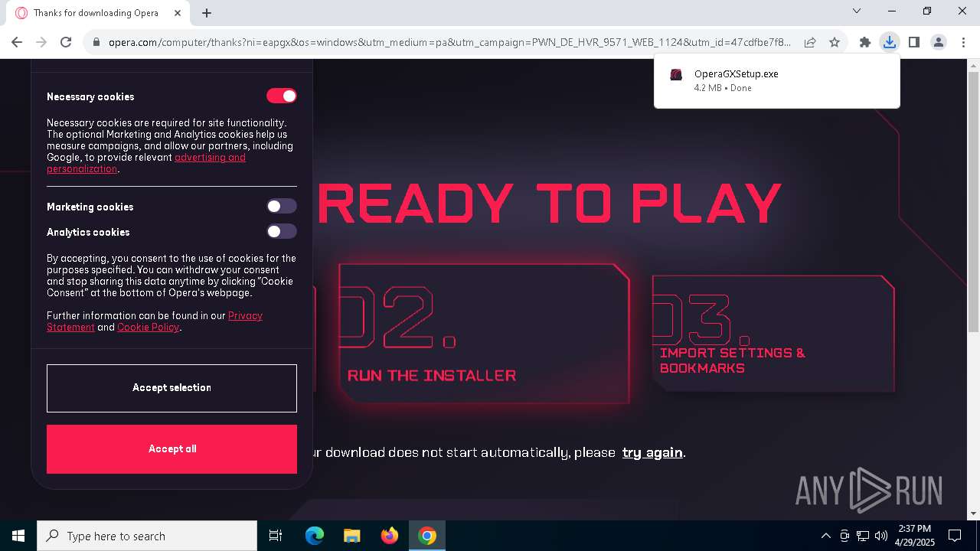The height and width of the screenshot is (551, 980).
Task: Select the 'Run the installer' step card
Action: [484, 333]
